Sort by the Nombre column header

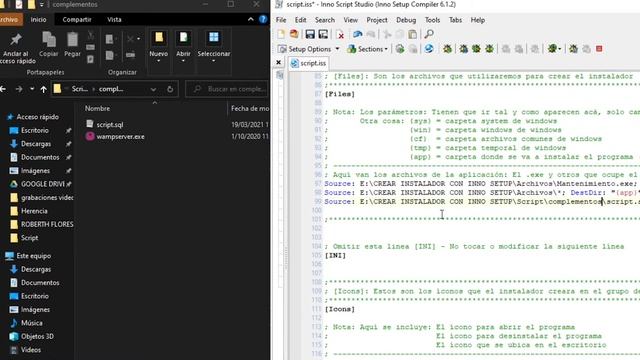tap(97, 109)
